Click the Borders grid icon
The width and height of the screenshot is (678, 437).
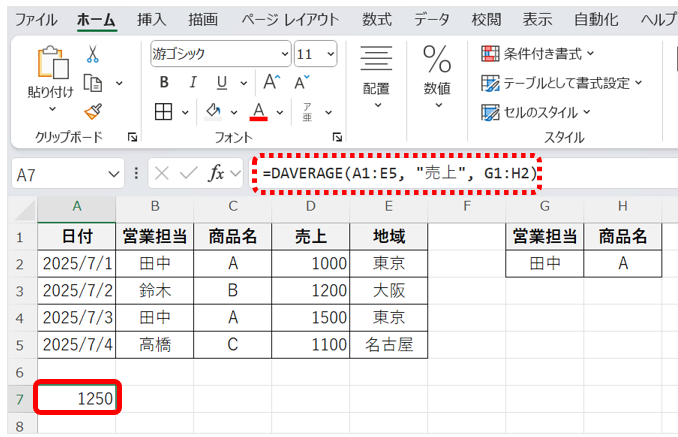[x=163, y=112]
